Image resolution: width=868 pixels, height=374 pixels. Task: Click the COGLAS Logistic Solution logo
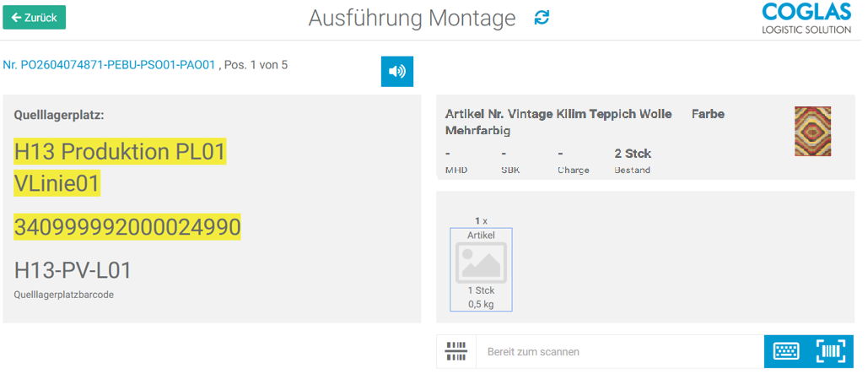[806, 19]
